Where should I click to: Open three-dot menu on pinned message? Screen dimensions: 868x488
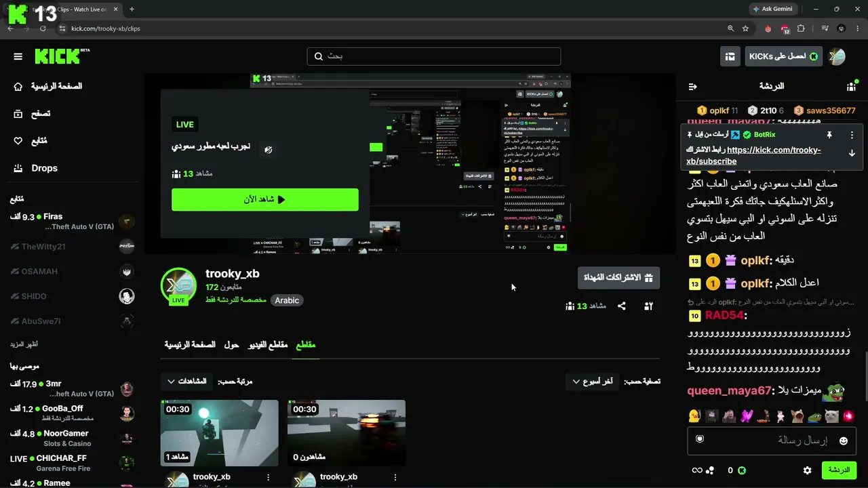tap(852, 135)
